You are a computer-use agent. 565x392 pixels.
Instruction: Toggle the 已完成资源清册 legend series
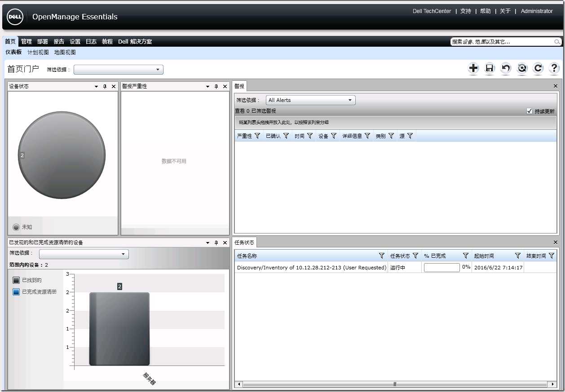pyautogui.click(x=17, y=292)
